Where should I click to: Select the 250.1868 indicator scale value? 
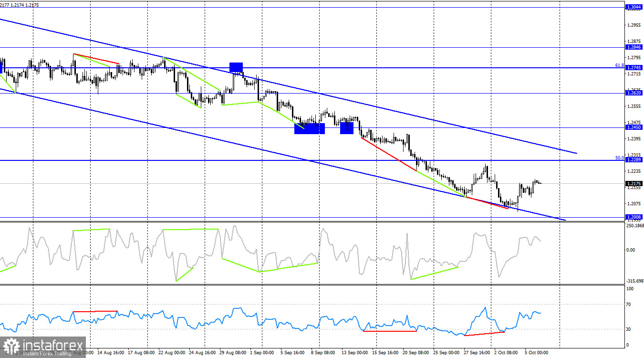(634, 226)
